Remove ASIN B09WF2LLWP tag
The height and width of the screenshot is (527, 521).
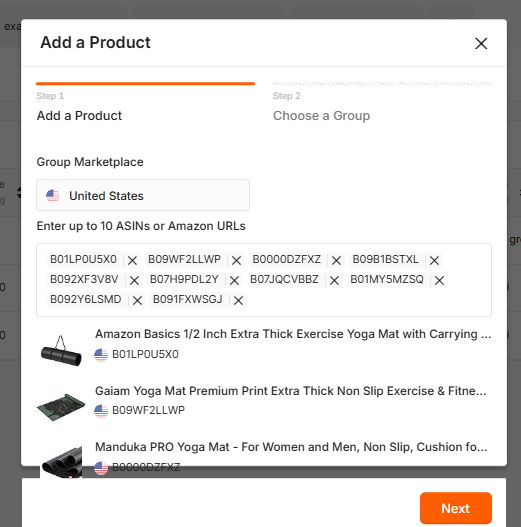[x=236, y=260]
